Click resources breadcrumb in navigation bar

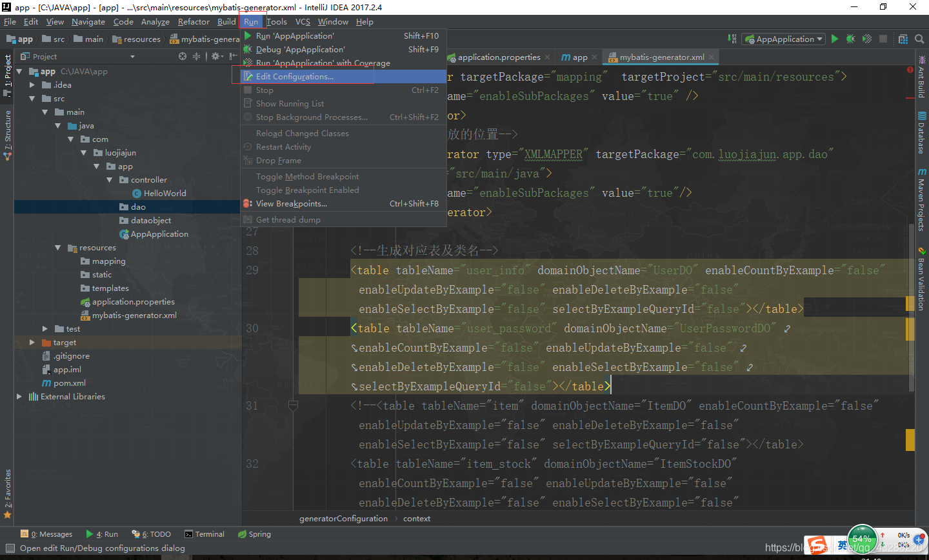(137, 39)
